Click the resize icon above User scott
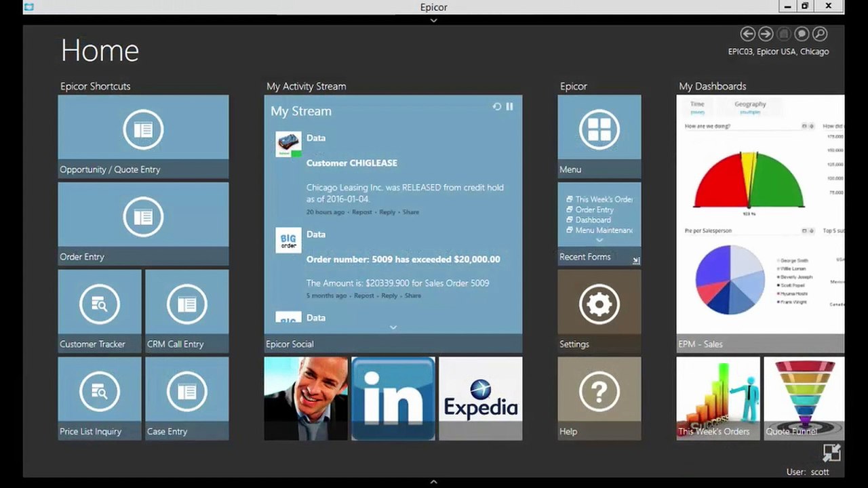The width and height of the screenshot is (868, 488). [832, 453]
